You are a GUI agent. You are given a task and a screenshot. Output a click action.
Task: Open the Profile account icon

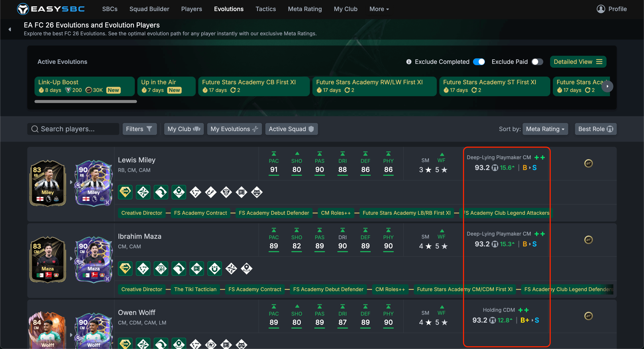(601, 9)
